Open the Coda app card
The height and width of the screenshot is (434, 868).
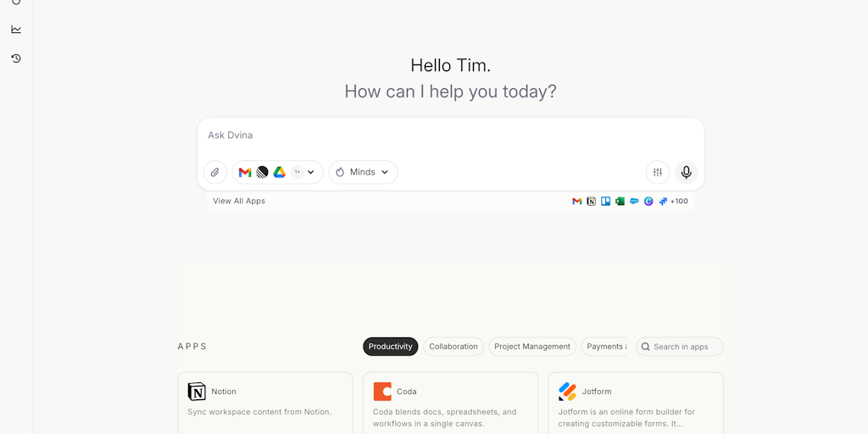pyautogui.click(x=451, y=403)
